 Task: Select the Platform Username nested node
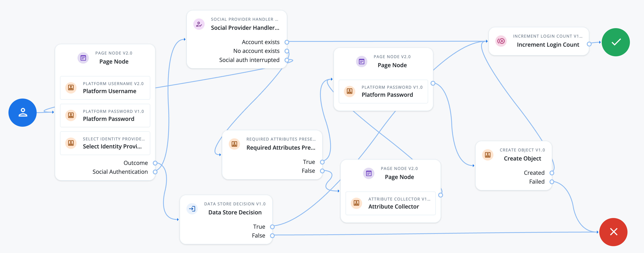coord(105,88)
